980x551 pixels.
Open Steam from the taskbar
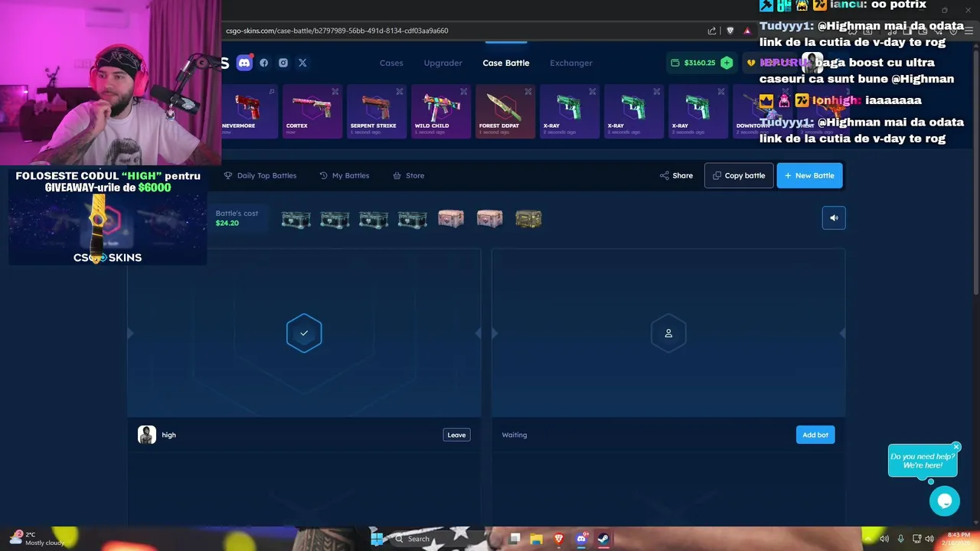[x=603, y=539]
